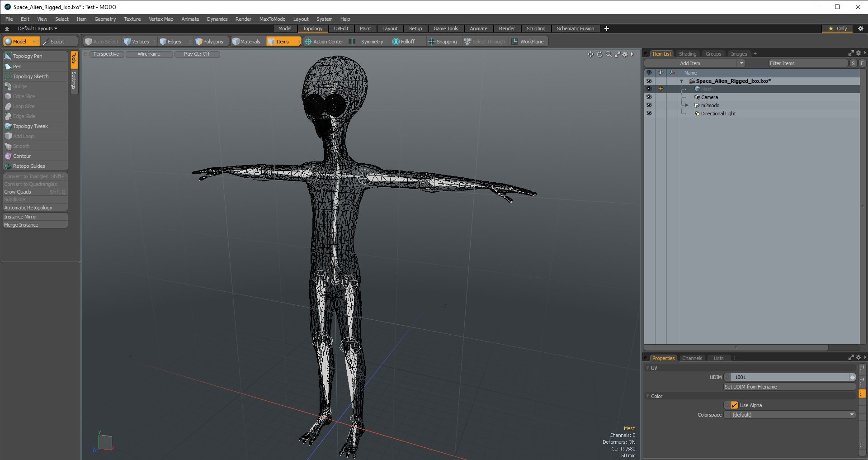Adjust the UDIM value slider arrows

852,377
